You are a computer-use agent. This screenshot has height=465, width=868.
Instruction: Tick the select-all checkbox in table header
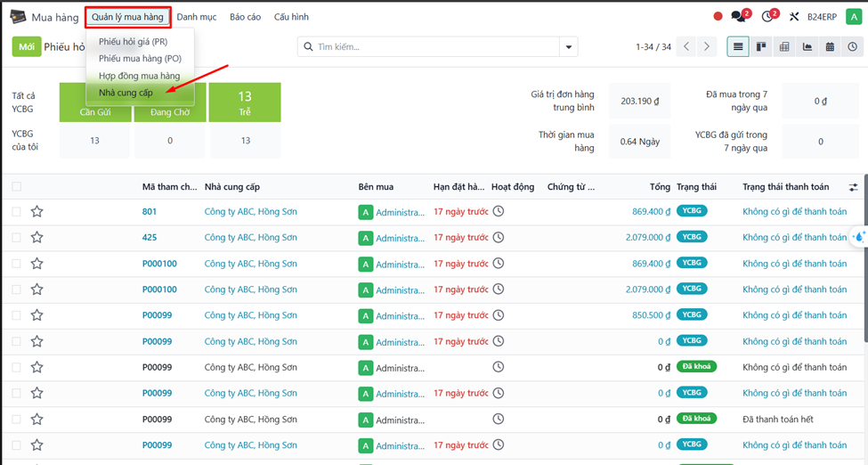pos(17,187)
